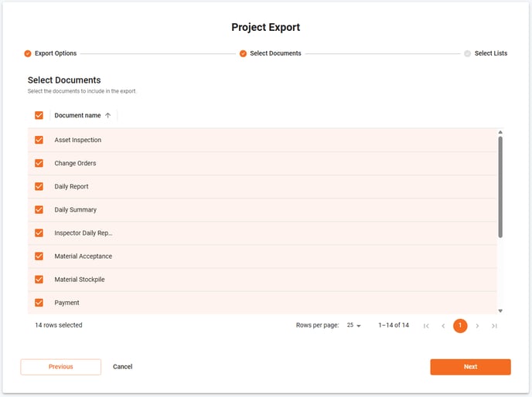Go to the next page arrow
The width and height of the screenshot is (532, 397).
click(x=477, y=326)
